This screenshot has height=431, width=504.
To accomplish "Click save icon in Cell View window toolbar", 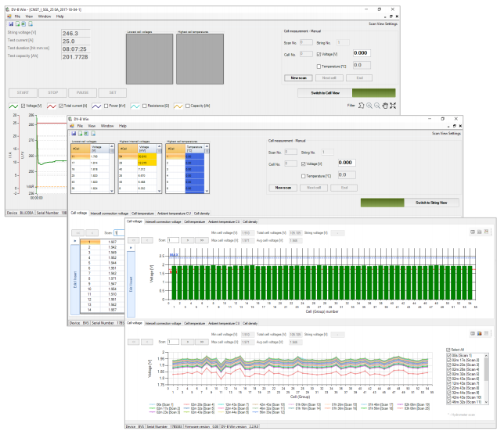I will click(74, 134).
